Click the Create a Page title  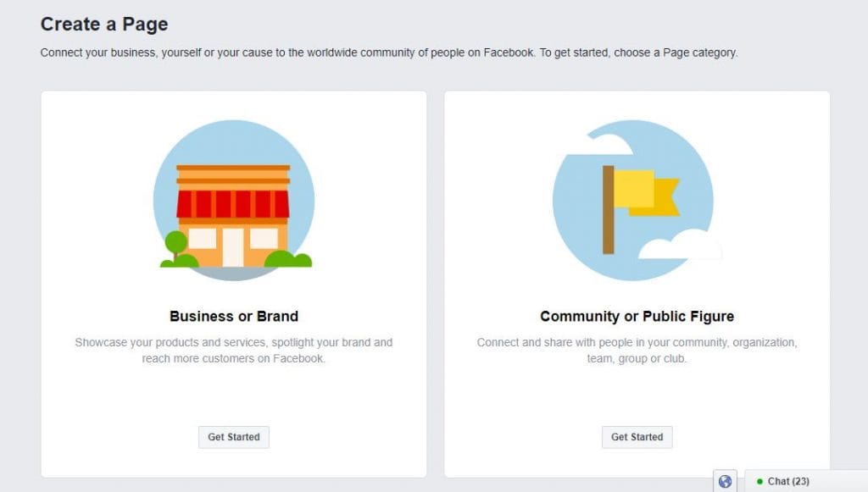(104, 25)
